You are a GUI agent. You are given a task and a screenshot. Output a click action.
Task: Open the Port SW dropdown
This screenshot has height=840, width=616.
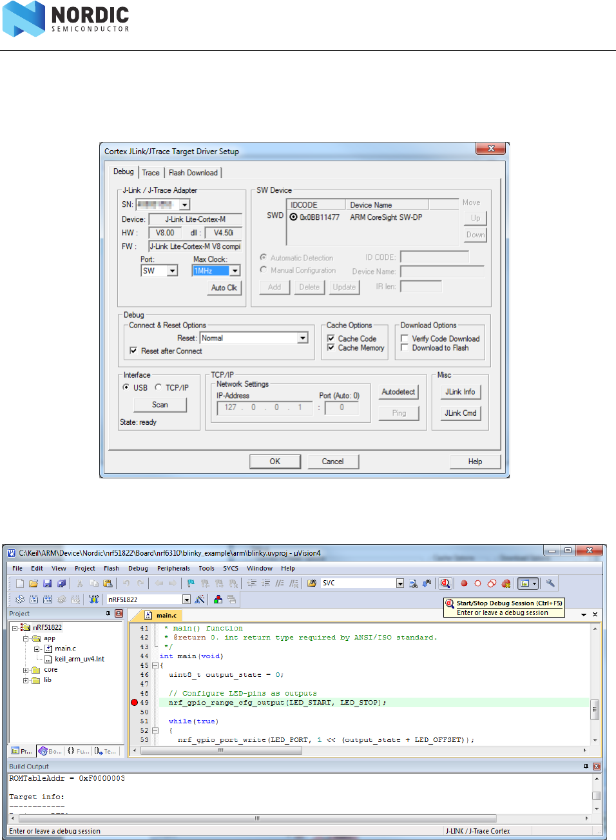point(172,271)
